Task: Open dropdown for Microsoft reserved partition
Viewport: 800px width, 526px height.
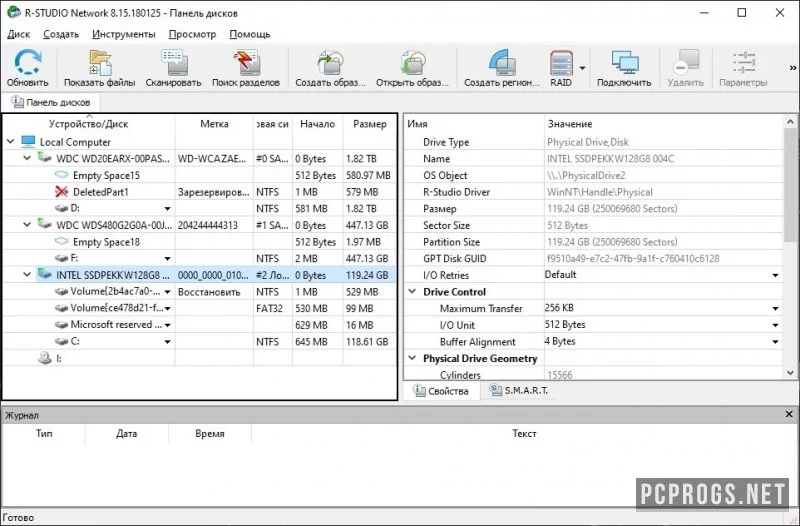Action: click(x=167, y=325)
